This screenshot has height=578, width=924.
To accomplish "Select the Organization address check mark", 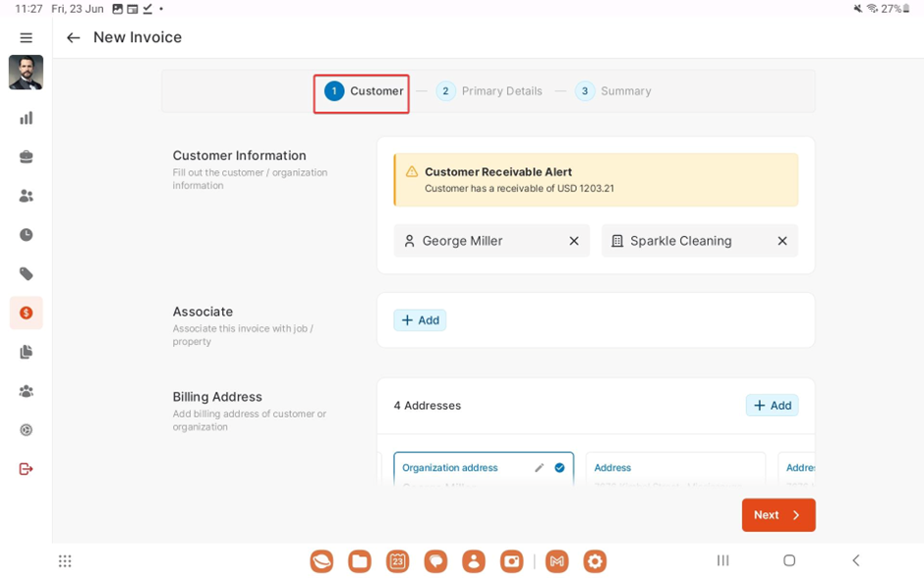I will pos(559,468).
